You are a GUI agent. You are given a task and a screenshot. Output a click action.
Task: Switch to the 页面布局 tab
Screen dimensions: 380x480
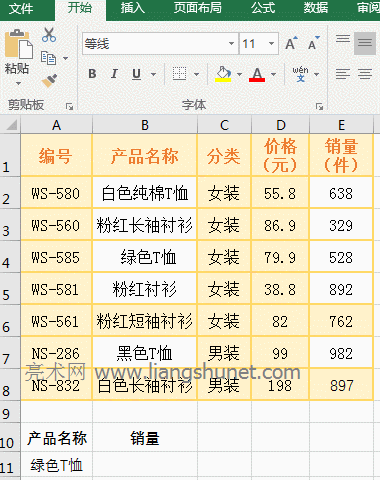[x=198, y=8]
